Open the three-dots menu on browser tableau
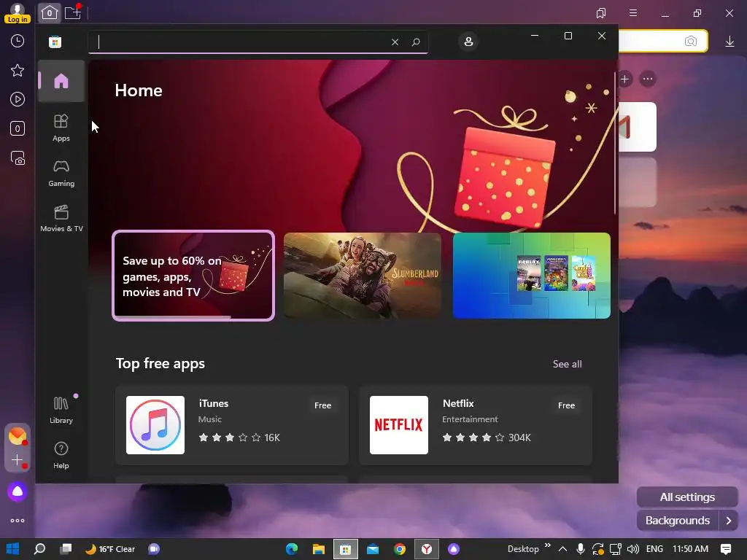 [x=648, y=79]
